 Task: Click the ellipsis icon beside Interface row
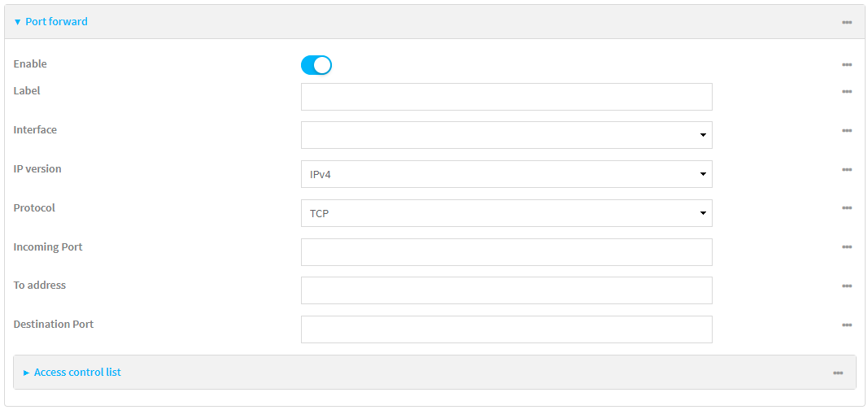click(847, 131)
